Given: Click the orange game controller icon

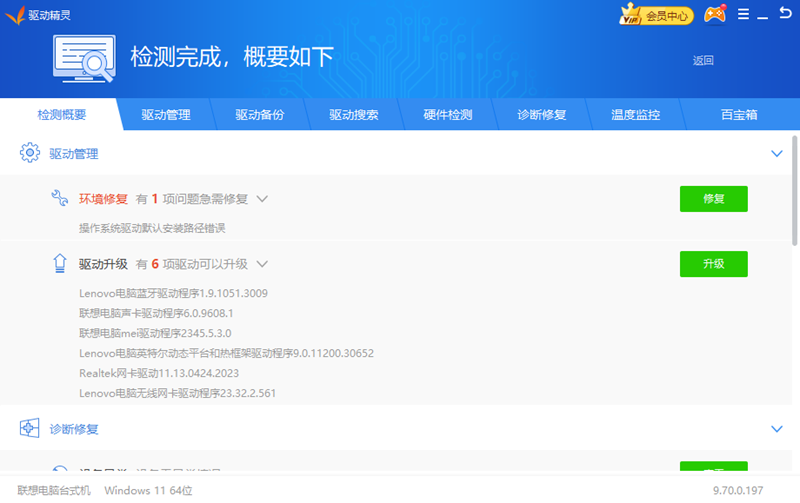Looking at the screenshot, I should (714, 15).
